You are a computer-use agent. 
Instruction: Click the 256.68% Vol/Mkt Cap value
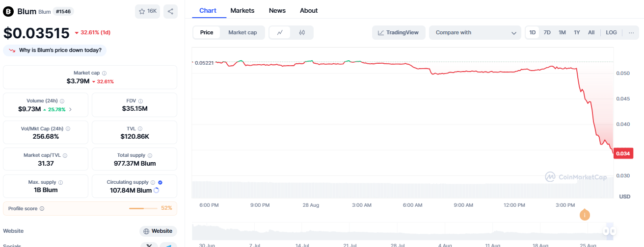pos(46,136)
